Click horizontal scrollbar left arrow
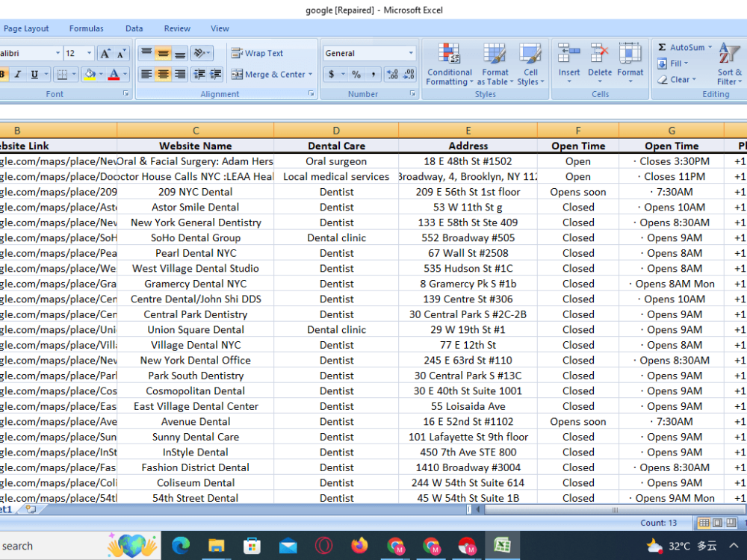 tap(478, 509)
